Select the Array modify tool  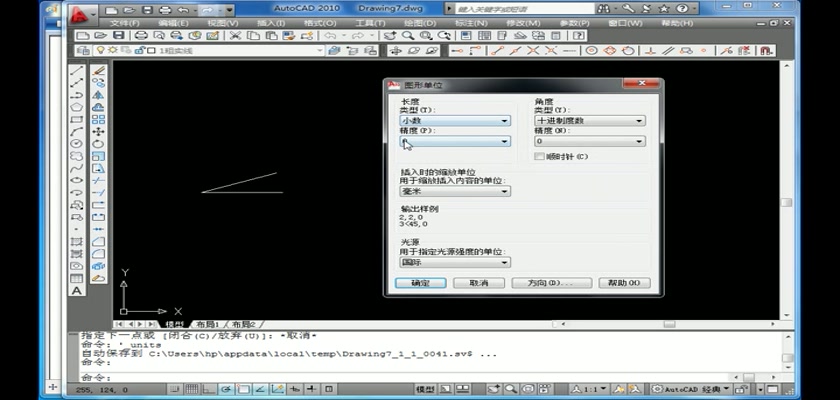(x=98, y=119)
